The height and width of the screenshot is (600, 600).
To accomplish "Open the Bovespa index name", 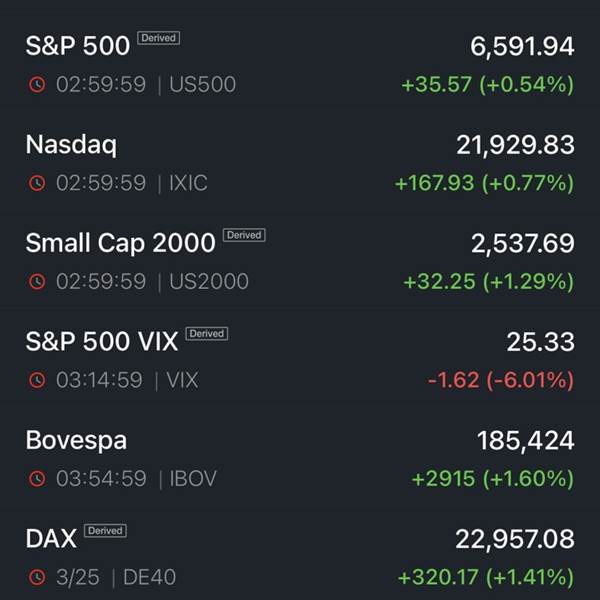I will (x=76, y=440).
